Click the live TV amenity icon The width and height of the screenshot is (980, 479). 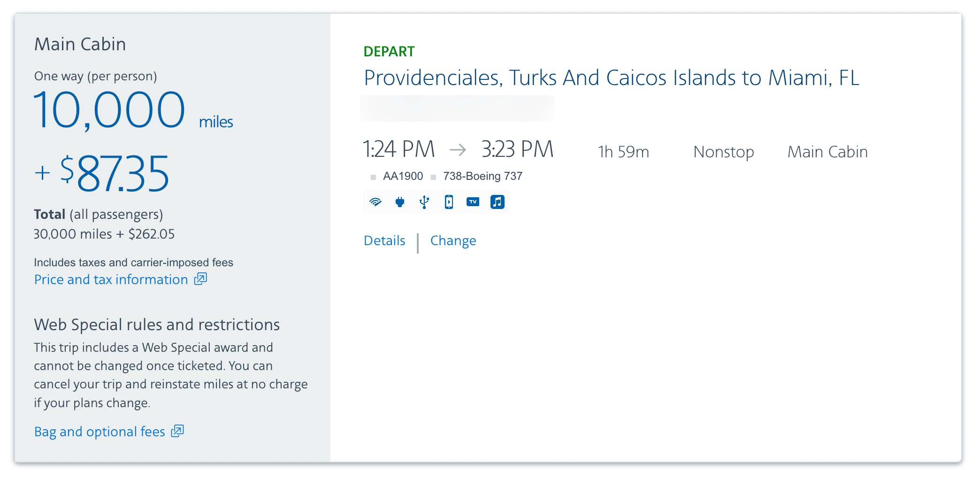pos(473,202)
